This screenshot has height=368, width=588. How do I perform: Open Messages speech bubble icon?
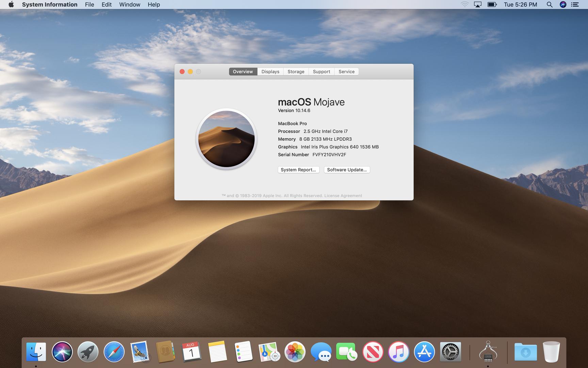(321, 352)
